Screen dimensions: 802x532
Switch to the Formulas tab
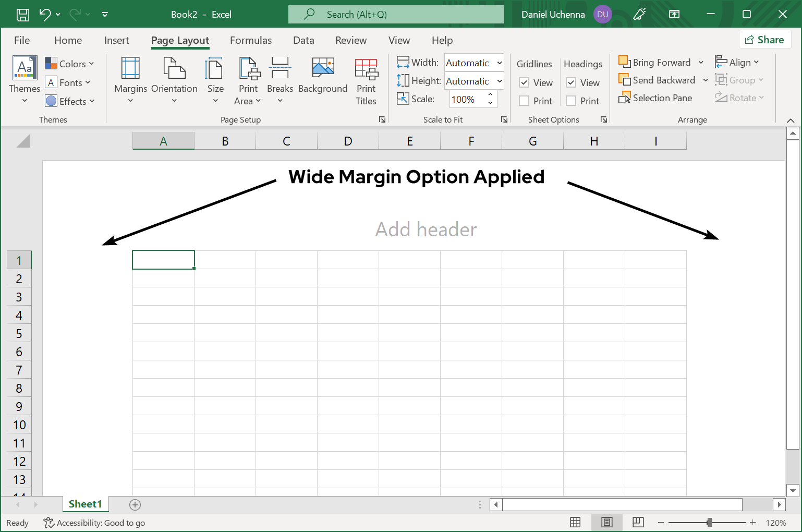(251, 40)
